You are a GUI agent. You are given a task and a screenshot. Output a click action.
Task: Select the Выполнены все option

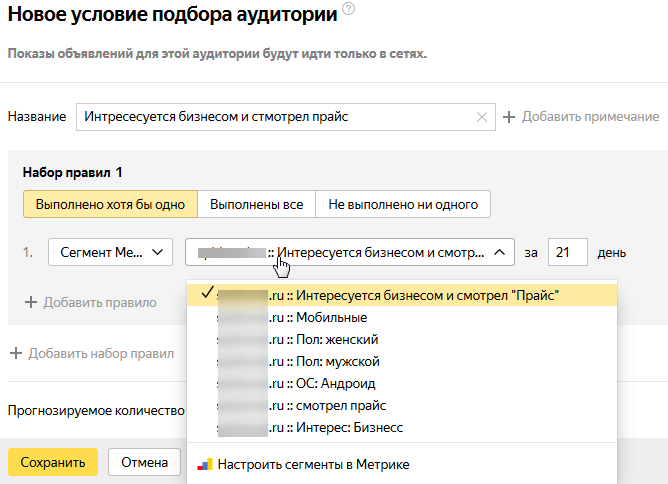point(256,205)
